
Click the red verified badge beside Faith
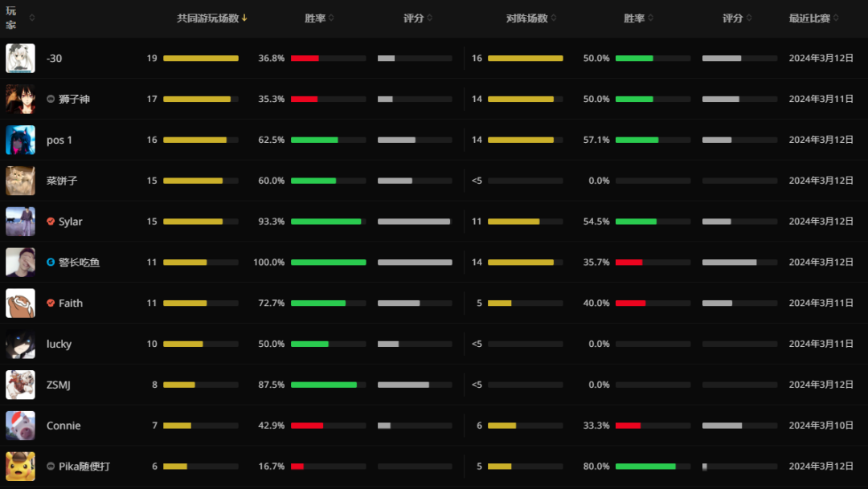pos(51,304)
